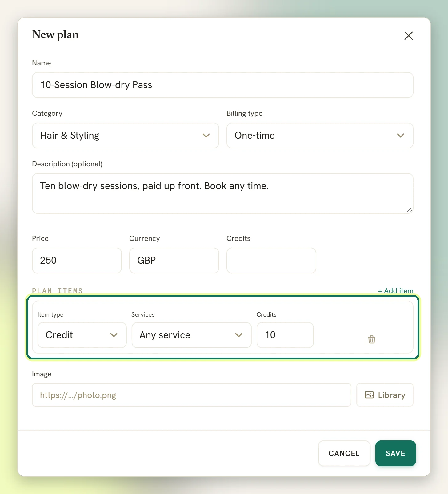Open the Billing type dropdown
This screenshot has width=448, height=494.
point(320,136)
